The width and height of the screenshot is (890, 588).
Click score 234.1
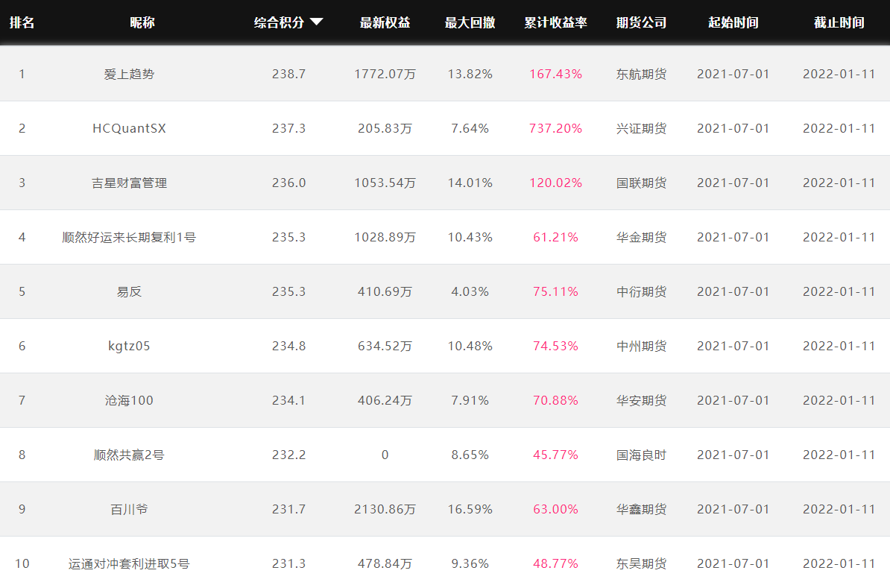coord(289,401)
